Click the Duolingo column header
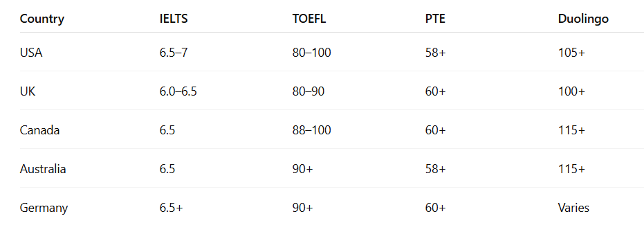 (x=583, y=19)
